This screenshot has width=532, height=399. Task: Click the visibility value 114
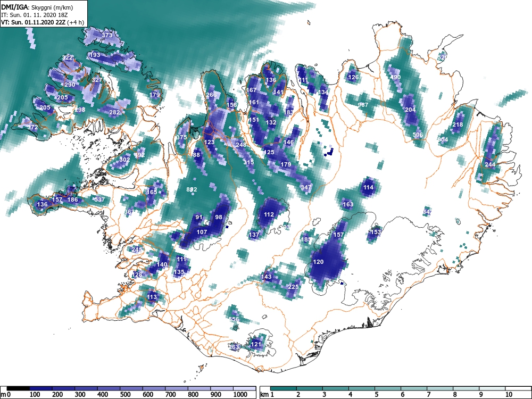coord(369,187)
